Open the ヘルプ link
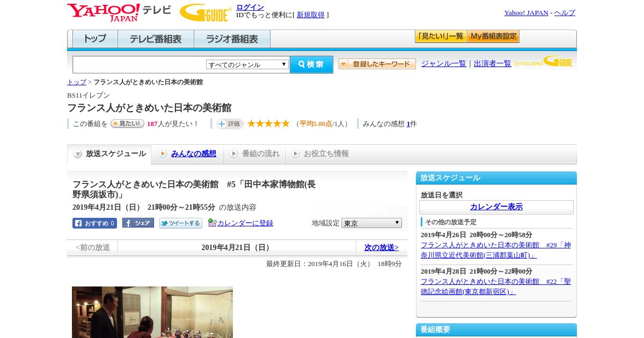 [x=565, y=13]
